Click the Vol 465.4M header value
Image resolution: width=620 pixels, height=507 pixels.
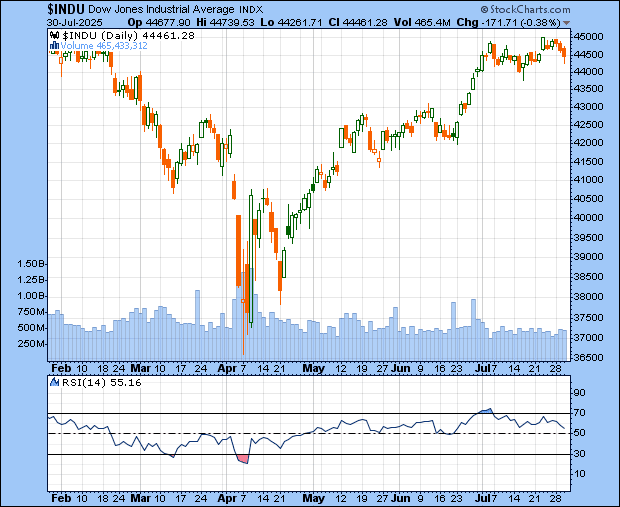click(422, 23)
